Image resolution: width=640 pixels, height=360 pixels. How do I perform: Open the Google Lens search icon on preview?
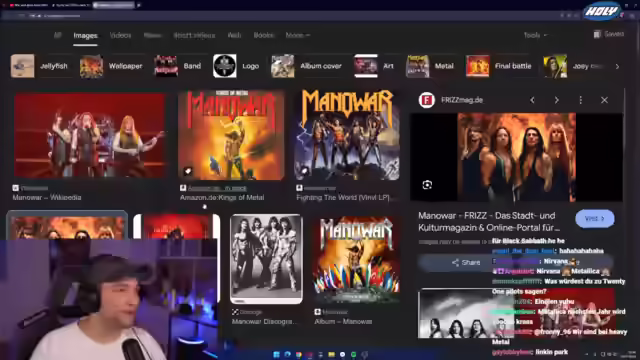[427, 185]
